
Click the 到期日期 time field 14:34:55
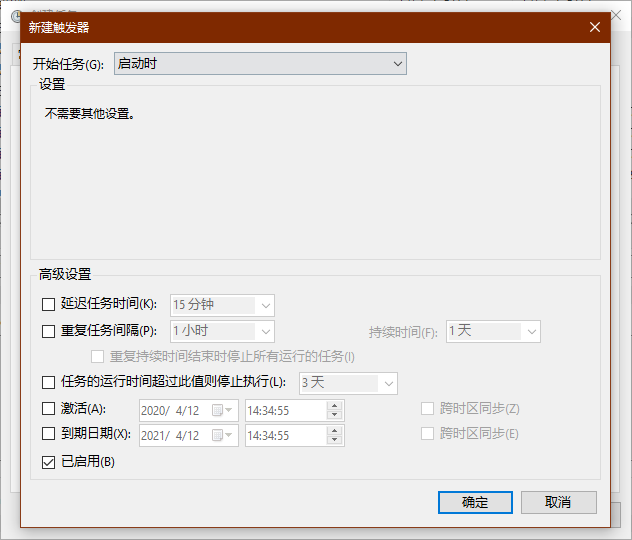coord(285,435)
